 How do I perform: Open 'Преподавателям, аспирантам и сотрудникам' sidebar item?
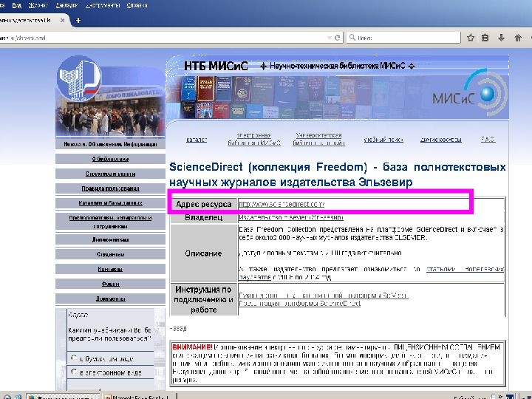point(110,222)
